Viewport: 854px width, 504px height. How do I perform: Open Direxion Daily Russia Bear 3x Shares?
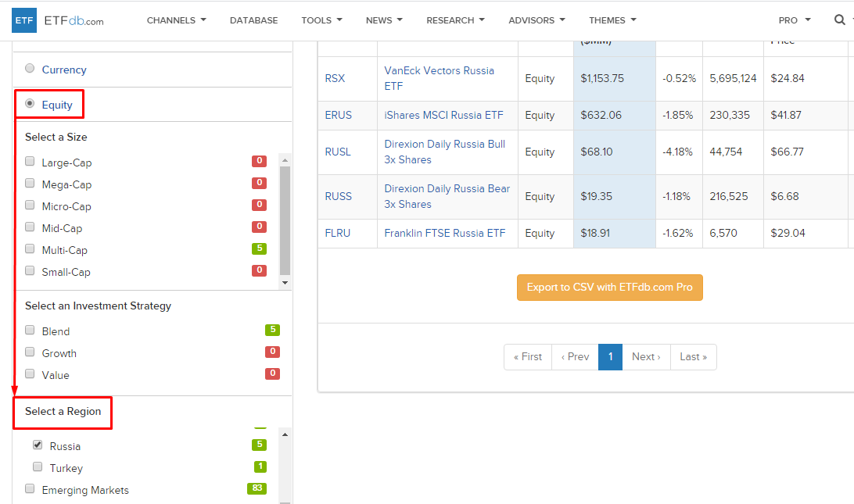click(x=447, y=196)
